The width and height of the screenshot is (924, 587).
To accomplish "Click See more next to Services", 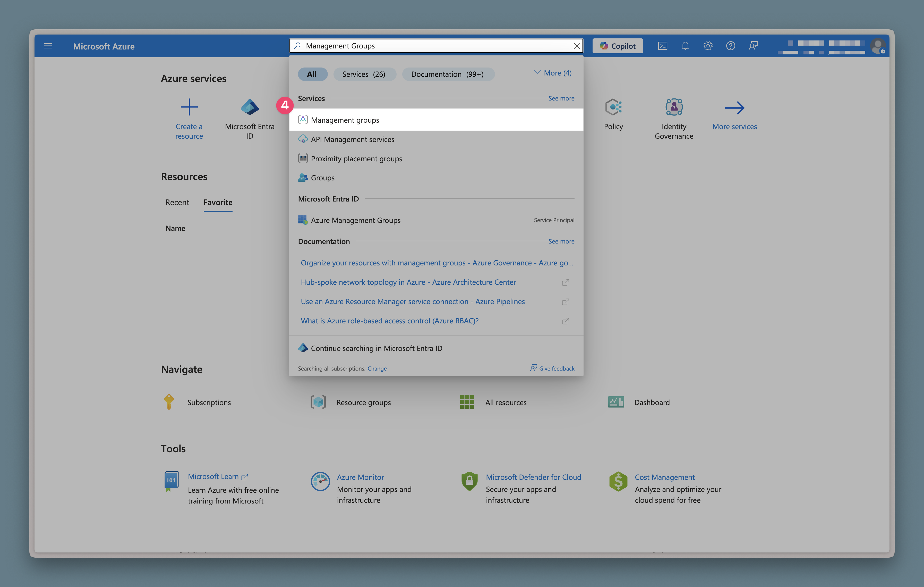I will (x=561, y=98).
